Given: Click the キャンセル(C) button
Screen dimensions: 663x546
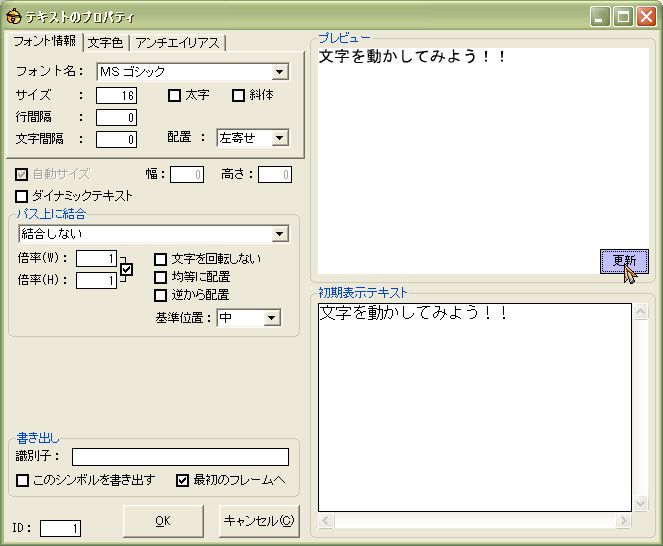Looking at the screenshot, I should point(259,521).
